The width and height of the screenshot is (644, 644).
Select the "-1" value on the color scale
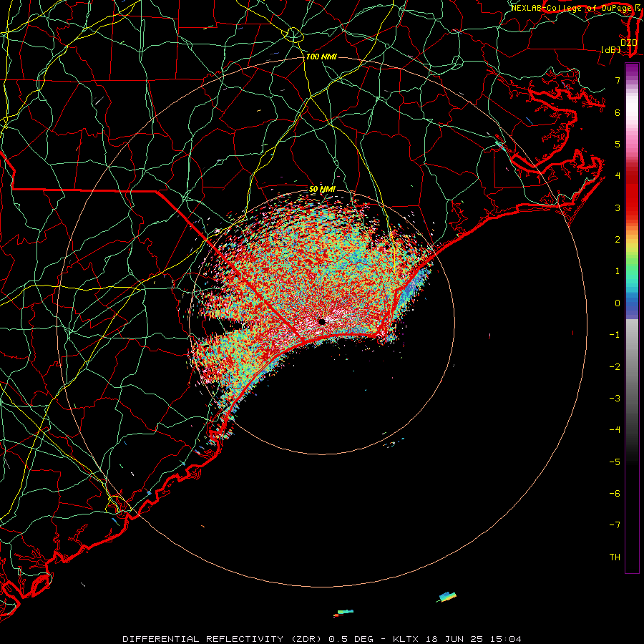pos(615,335)
